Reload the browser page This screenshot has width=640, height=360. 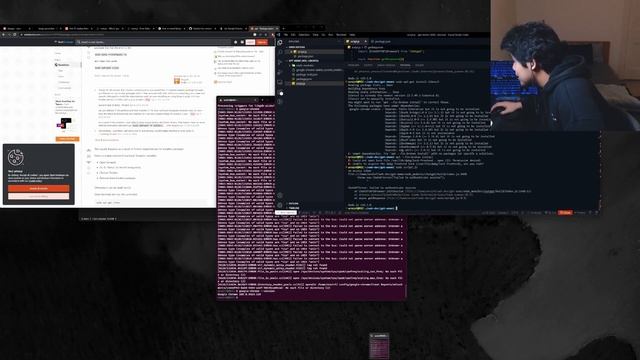tap(15, 35)
